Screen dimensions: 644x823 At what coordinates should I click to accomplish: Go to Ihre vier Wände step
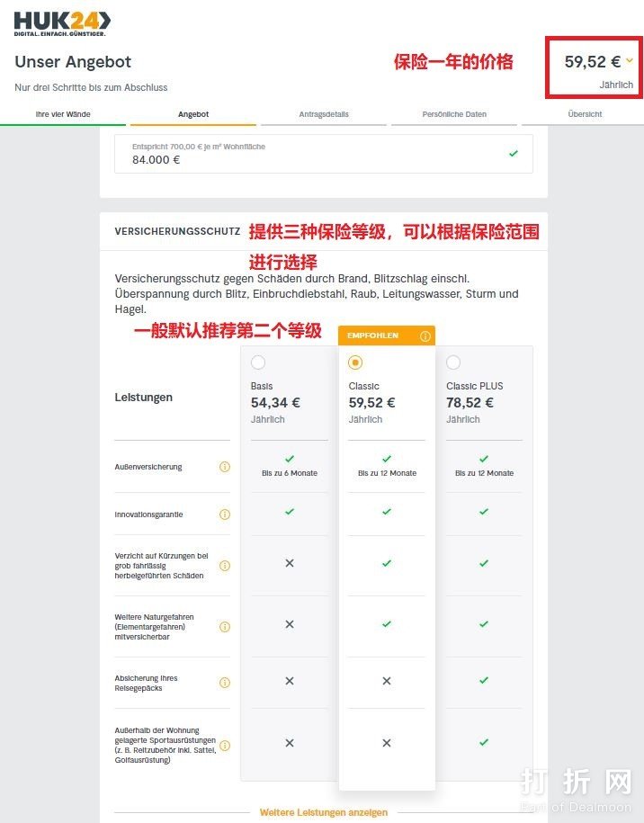tap(63, 115)
